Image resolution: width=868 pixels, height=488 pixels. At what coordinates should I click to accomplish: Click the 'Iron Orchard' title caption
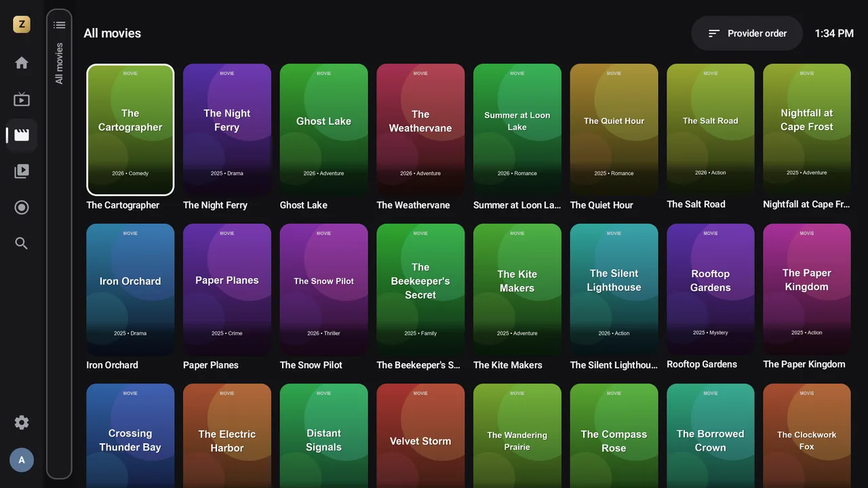point(113,365)
